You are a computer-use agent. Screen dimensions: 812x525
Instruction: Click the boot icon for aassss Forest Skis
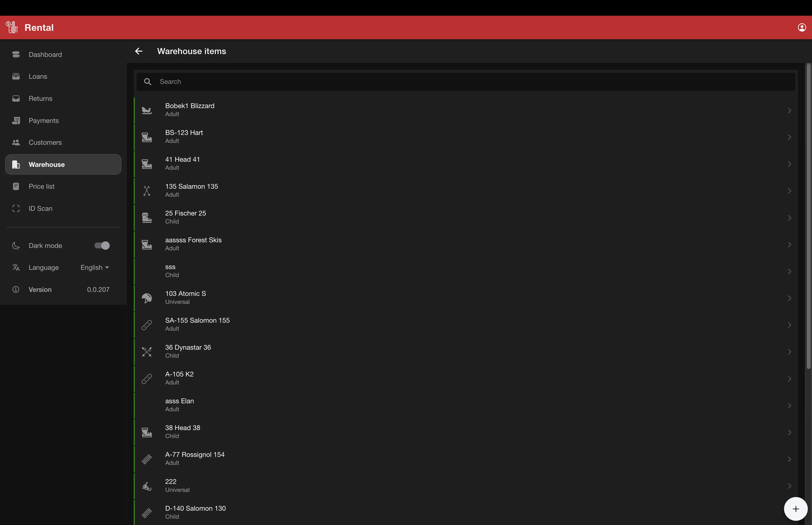(x=147, y=244)
